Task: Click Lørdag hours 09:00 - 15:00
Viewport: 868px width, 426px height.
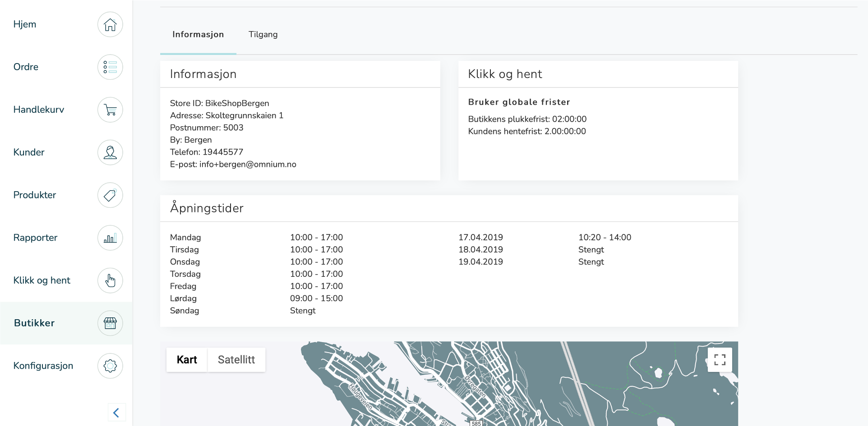Action: pos(317,298)
